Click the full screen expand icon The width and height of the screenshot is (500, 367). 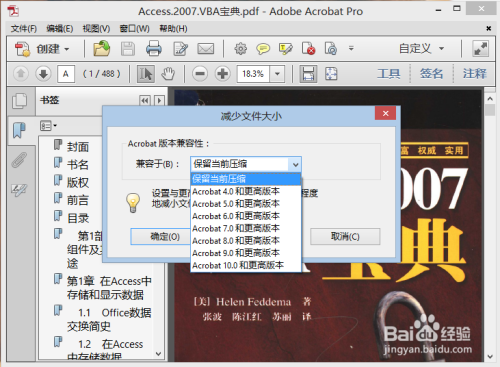tap(480, 49)
